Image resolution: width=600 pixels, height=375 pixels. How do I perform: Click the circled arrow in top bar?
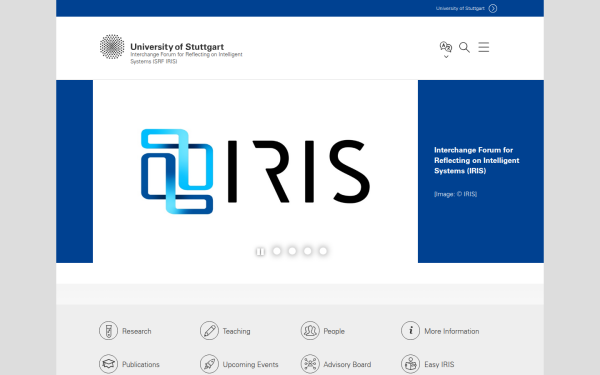point(493,8)
